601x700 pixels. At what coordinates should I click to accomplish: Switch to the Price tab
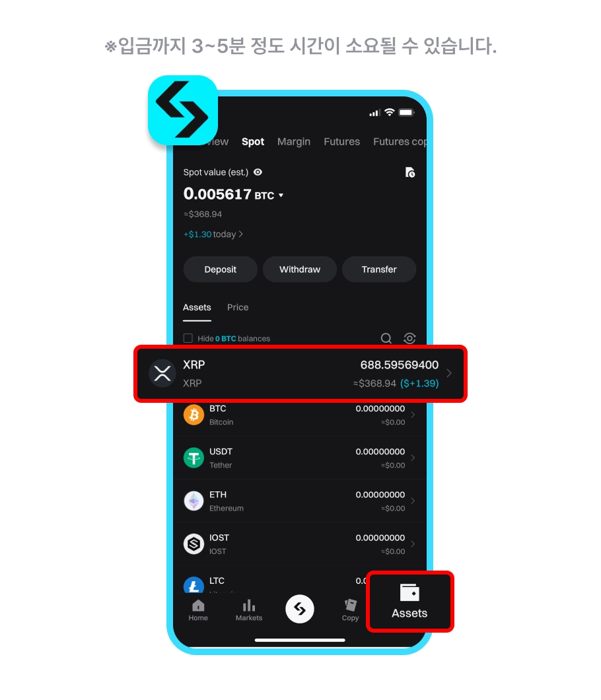[x=238, y=307]
